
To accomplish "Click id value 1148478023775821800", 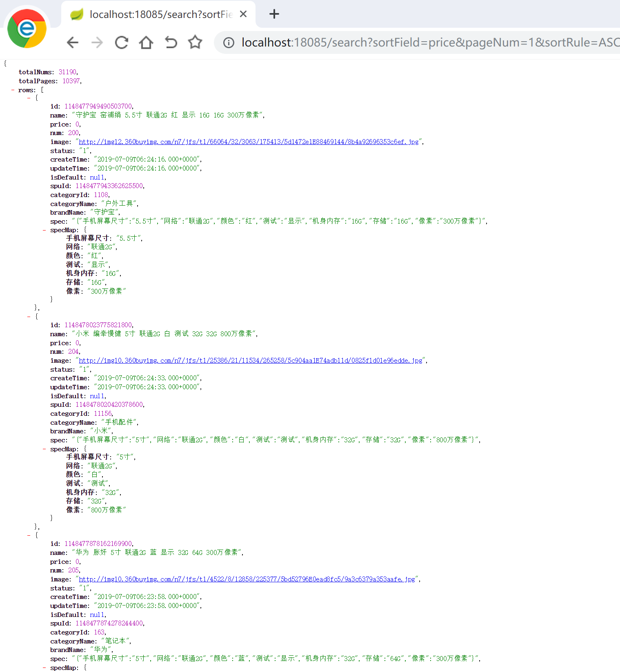I will 98,325.
